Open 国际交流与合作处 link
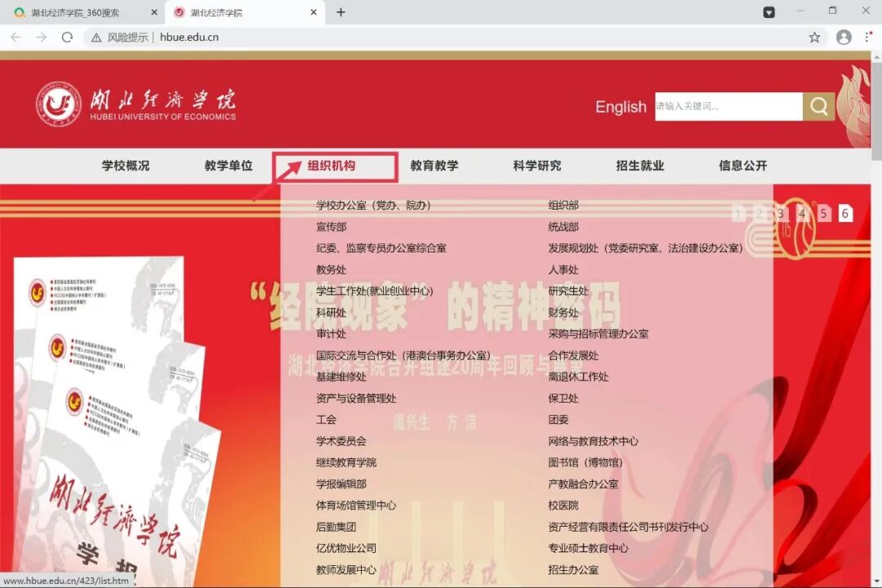 click(x=403, y=355)
